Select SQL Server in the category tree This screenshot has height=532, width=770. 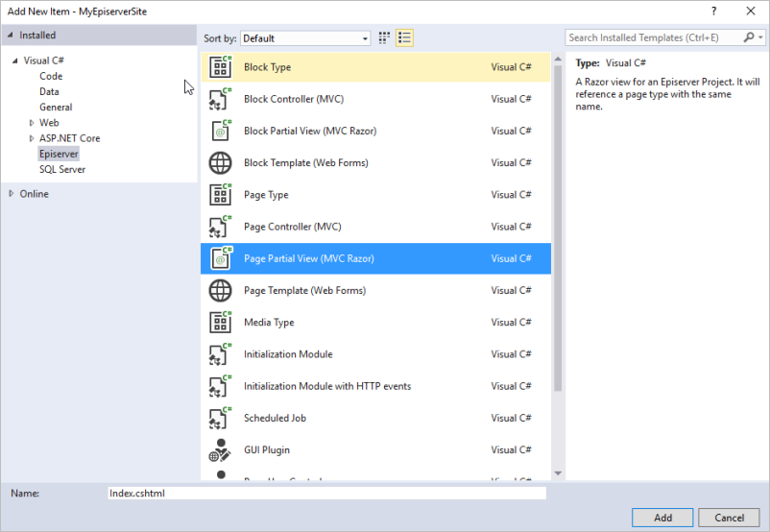click(62, 169)
